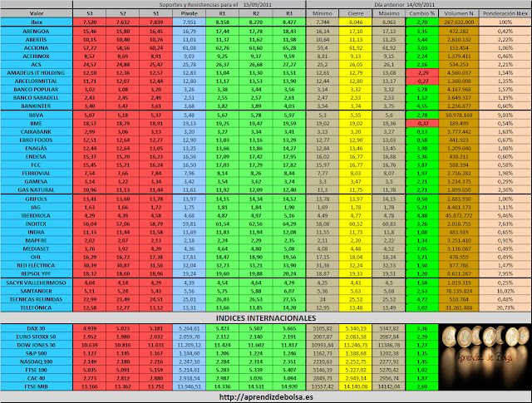532x403 pixels.
Task: Select the 'Cierre' column header
Action: (x=356, y=13)
